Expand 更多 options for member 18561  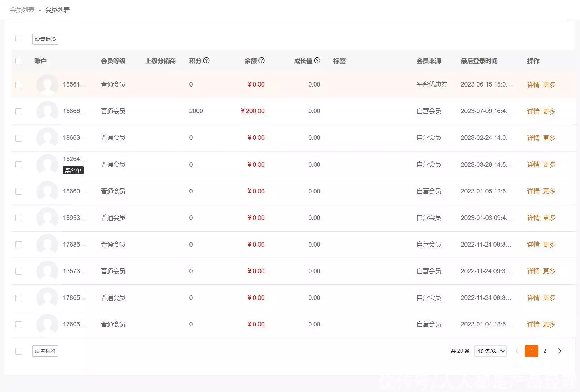pos(549,85)
